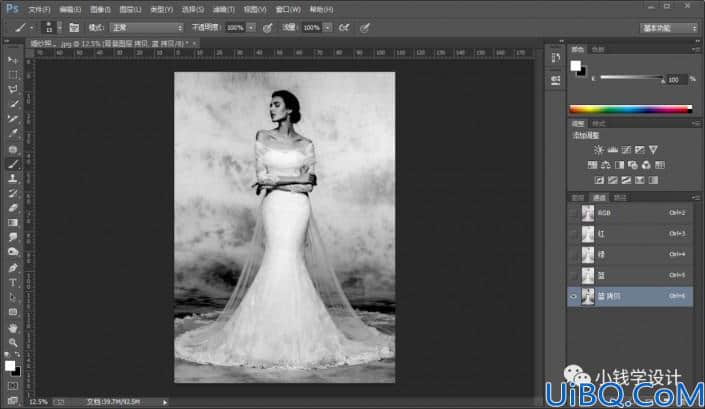The image size is (705, 409).
Task: Add a Levels adjustment
Action: 612,150
